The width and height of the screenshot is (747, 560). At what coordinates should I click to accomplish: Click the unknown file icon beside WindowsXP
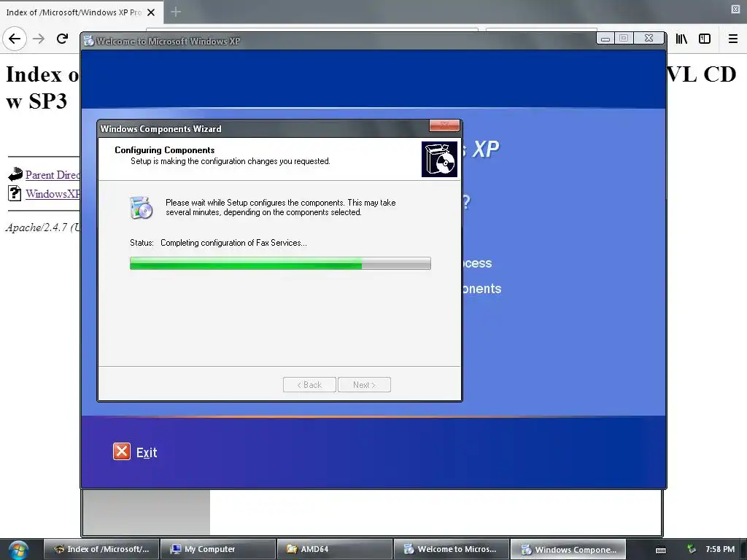tap(15, 193)
